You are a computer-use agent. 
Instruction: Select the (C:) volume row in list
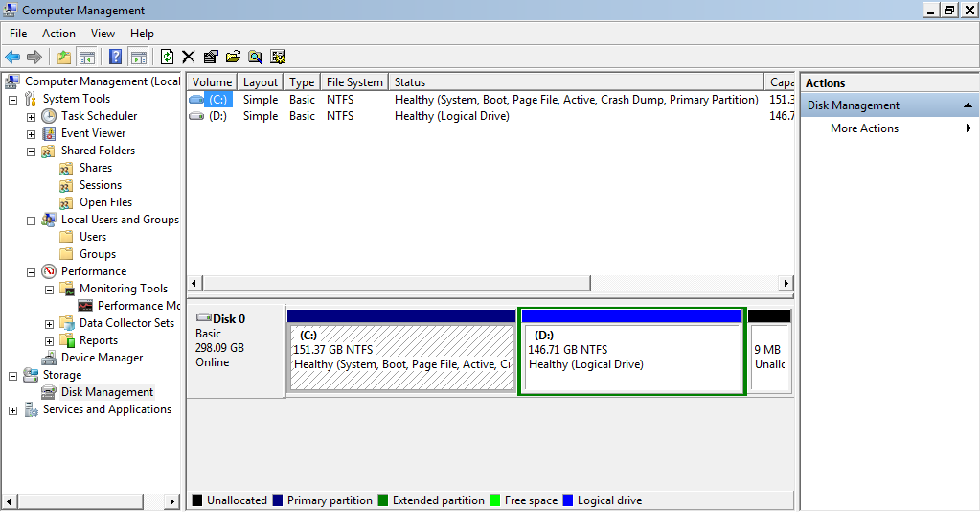(490, 100)
